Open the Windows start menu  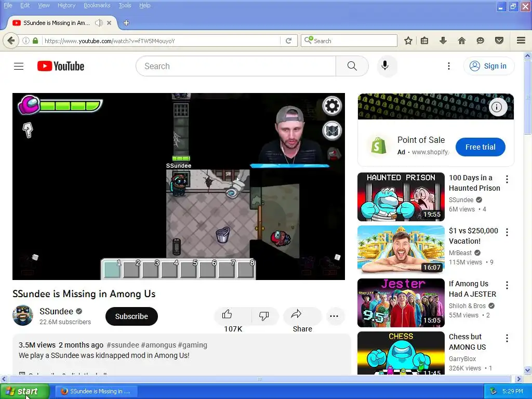click(x=24, y=391)
